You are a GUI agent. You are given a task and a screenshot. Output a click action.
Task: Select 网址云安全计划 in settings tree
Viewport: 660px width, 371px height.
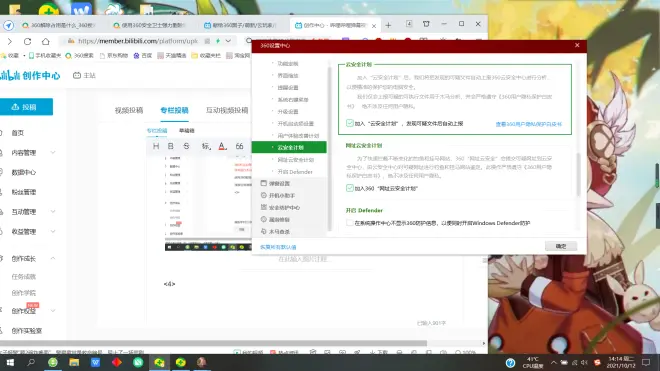pos(295,160)
